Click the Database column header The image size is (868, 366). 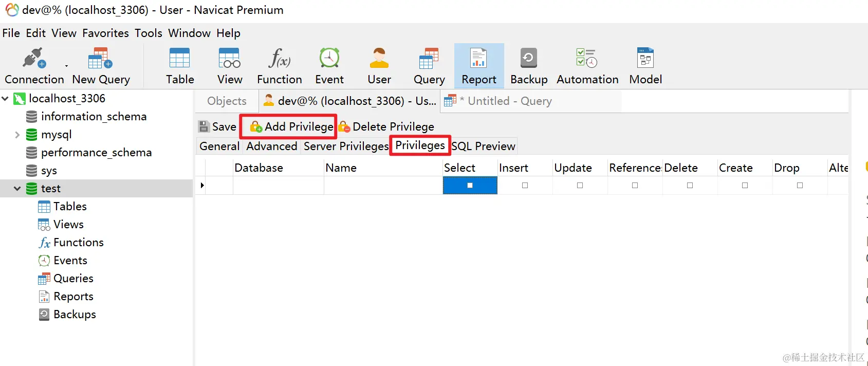click(x=279, y=168)
